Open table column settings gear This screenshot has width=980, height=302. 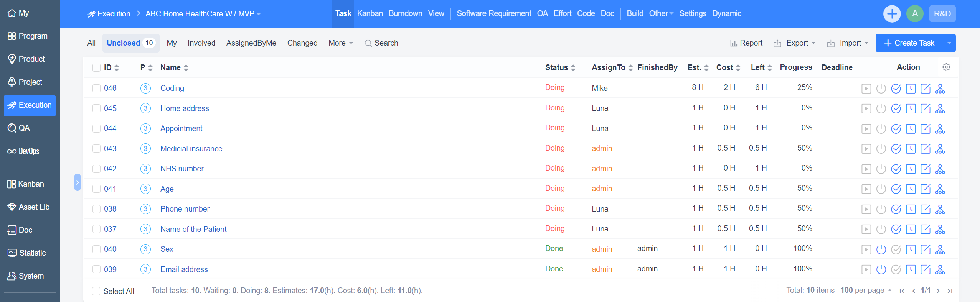click(x=946, y=67)
